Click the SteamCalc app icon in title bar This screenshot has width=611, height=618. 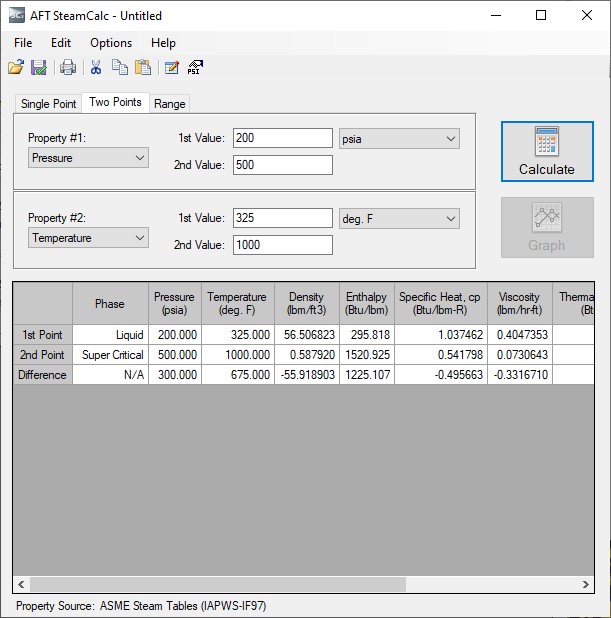coord(17,15)
